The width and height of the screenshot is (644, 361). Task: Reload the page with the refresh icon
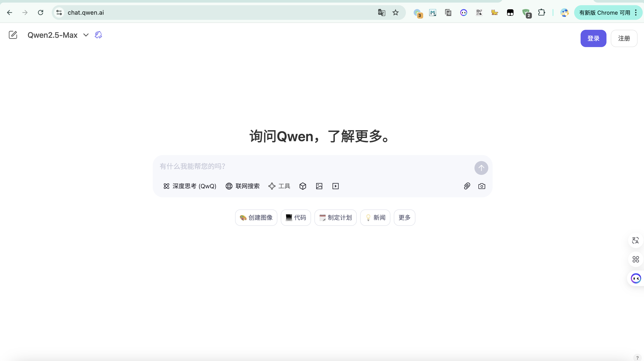41,13
